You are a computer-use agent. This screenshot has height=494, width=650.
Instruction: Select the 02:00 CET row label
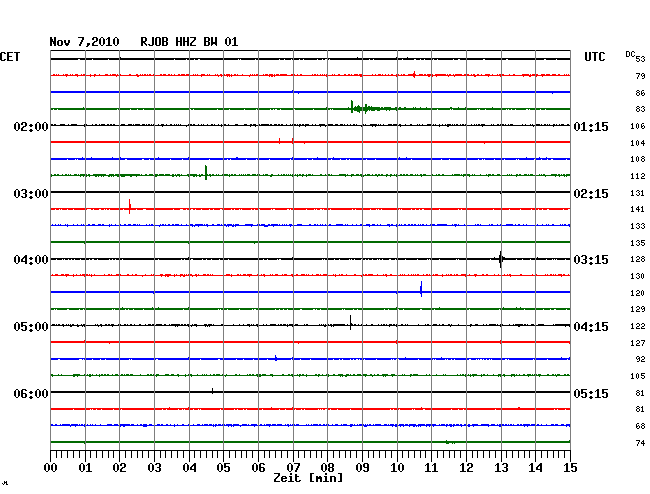point(31,126)
